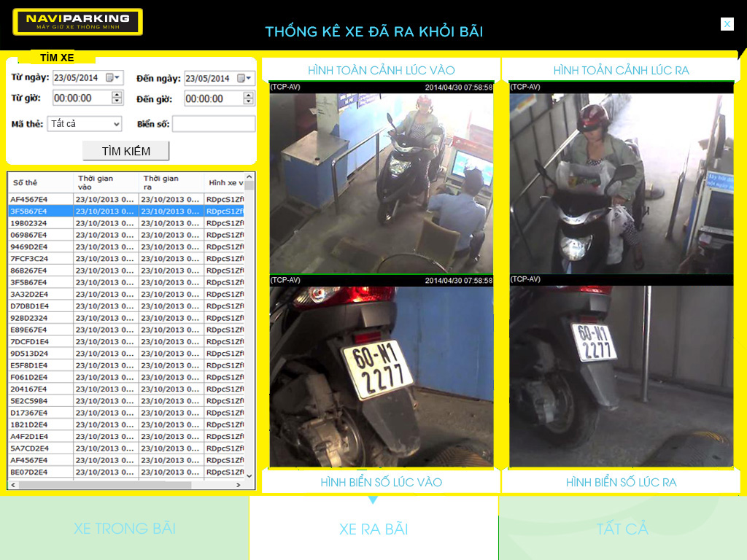The image size is (747, 560).
Task: Switch to XE TRONG BÃI tab
Action: point(124,529)
